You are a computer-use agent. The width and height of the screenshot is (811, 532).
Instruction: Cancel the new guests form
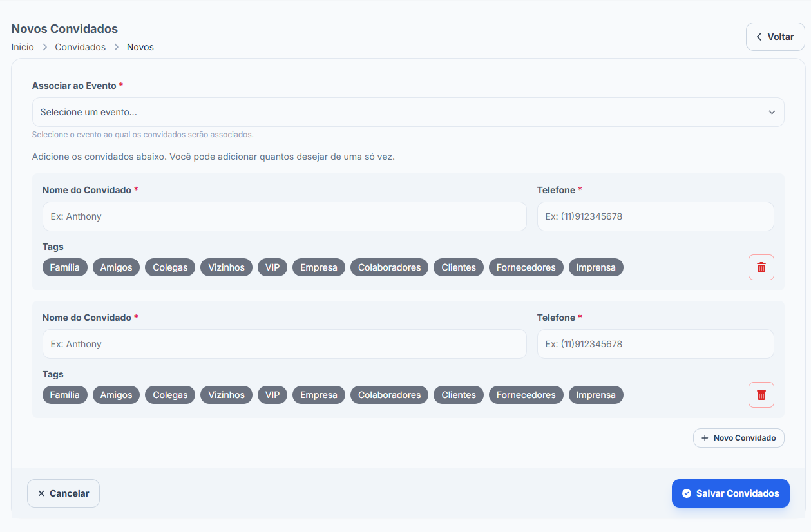point(63,493)
